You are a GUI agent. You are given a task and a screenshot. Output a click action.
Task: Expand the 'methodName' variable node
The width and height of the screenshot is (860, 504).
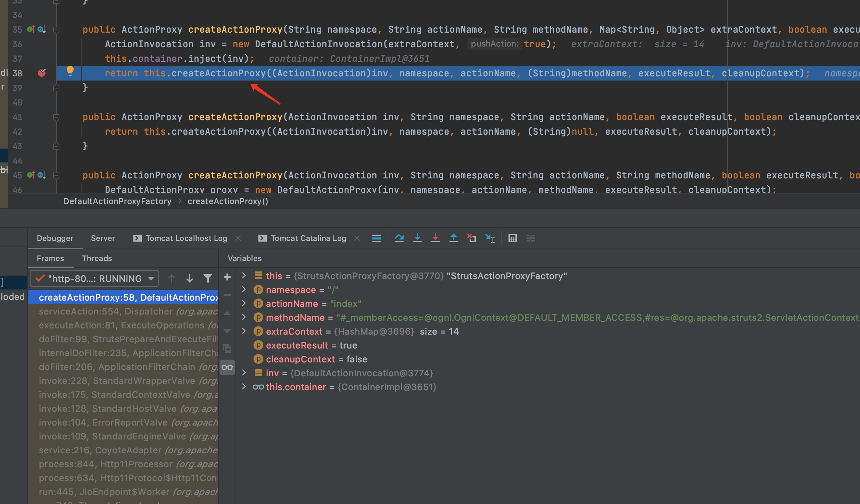[244, 317]
